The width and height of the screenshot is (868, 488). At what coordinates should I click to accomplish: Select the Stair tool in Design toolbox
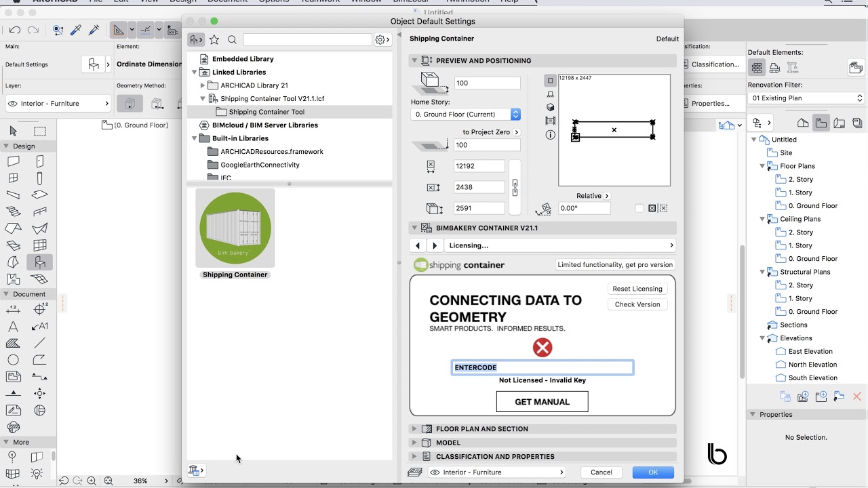tap(13, 212)
